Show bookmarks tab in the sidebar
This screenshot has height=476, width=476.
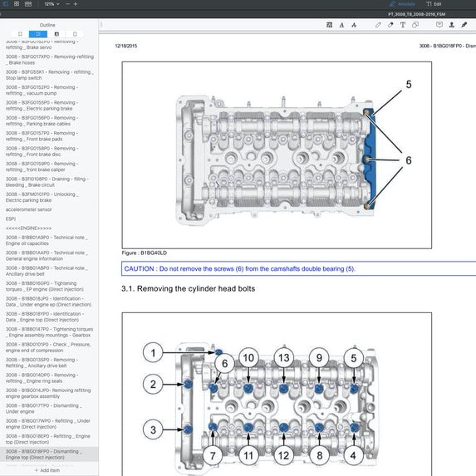20,34
